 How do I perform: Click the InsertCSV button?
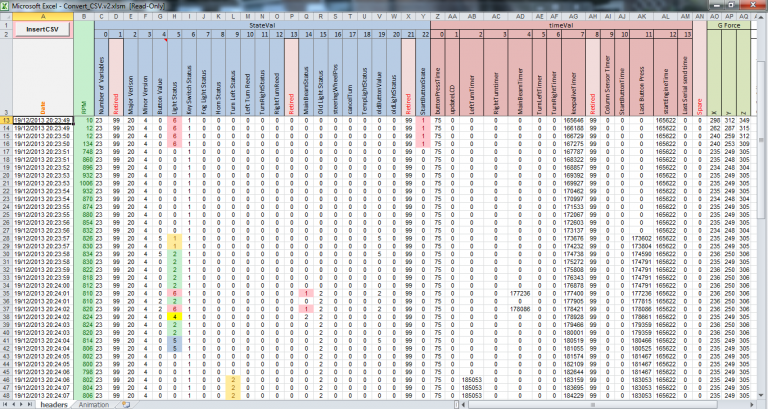(42, 29)
